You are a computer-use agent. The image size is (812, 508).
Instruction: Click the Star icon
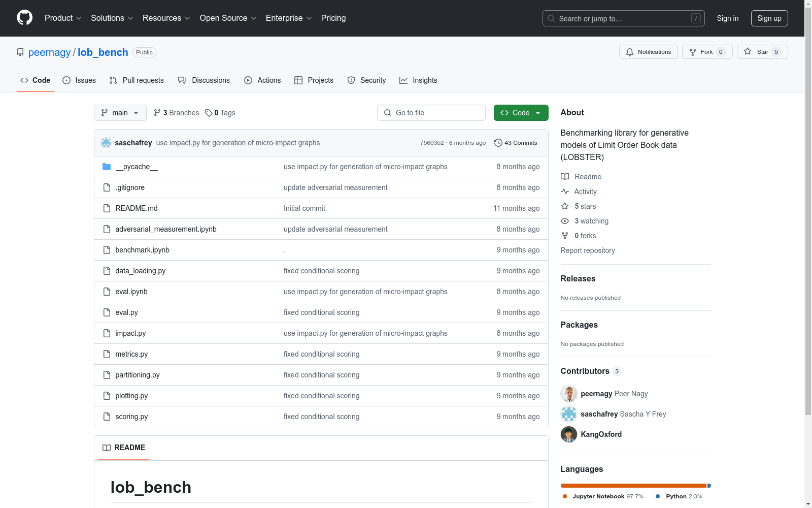coord(748,51)
